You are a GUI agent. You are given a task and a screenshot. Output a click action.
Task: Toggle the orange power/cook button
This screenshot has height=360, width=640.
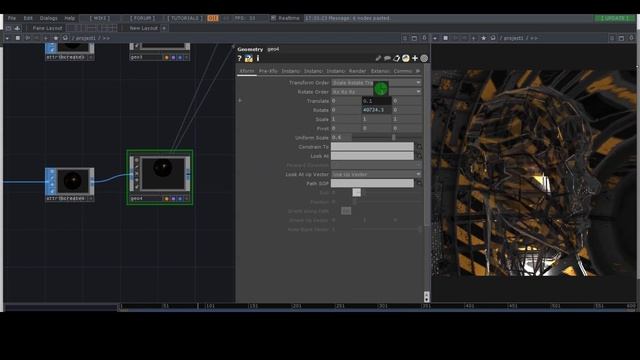click(x=213, y=18)
